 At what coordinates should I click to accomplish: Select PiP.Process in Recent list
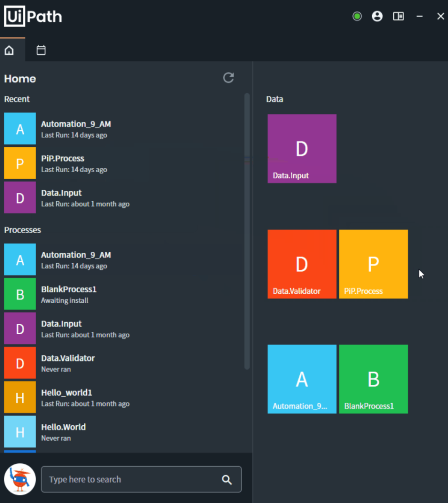pos(62,163)
